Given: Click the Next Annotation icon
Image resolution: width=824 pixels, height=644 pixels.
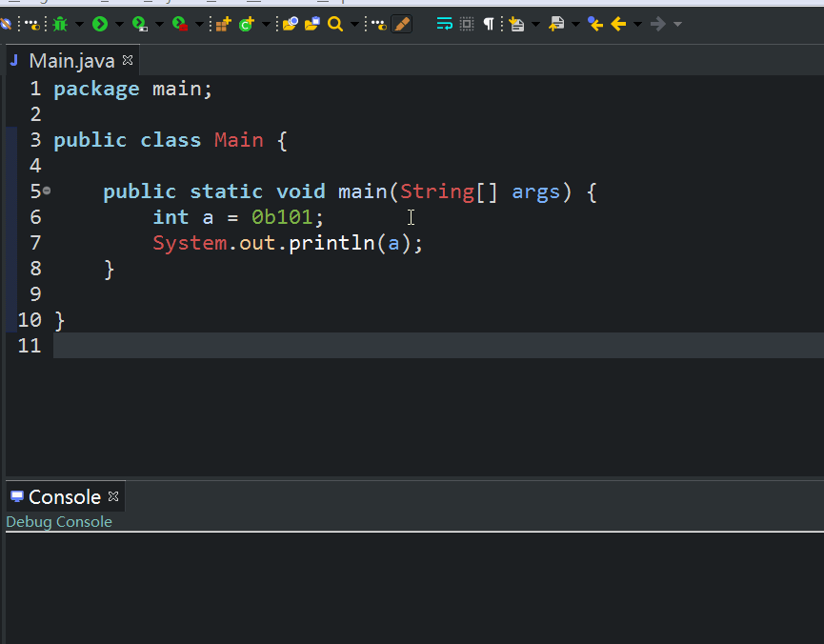Looking at the screenshot, I should (x=517, y=24).
